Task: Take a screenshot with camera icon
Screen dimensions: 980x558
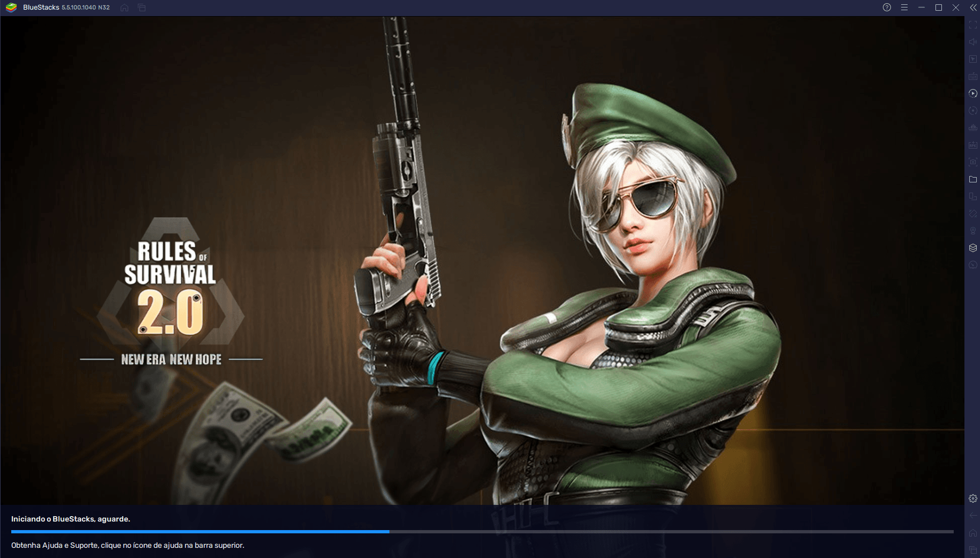Action: [x=973, y=162]
